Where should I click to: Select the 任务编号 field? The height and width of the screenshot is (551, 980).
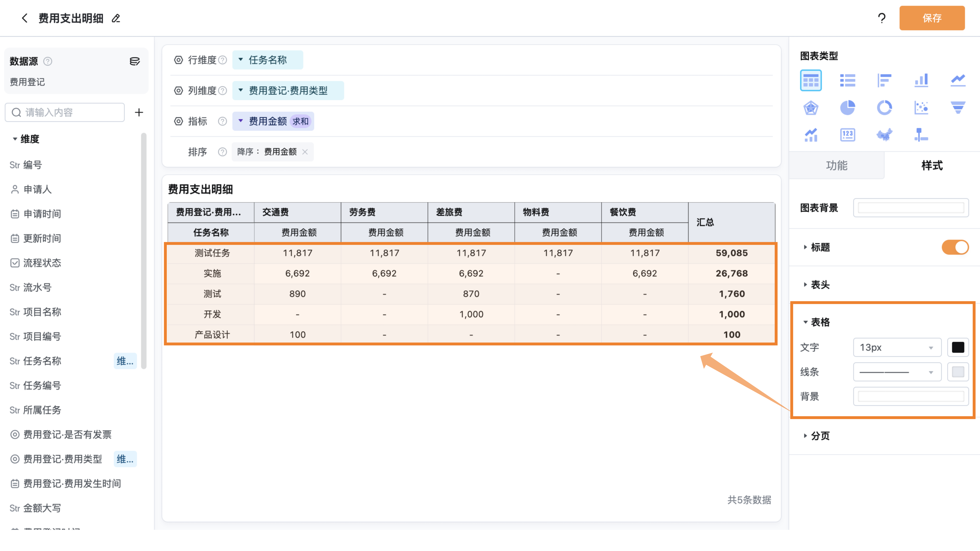point(35,386)
